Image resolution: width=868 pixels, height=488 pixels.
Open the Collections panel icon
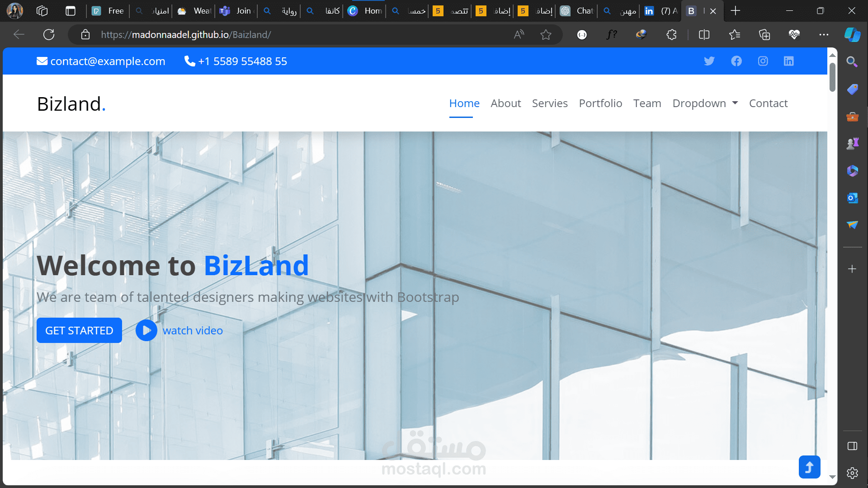point(764,35)
